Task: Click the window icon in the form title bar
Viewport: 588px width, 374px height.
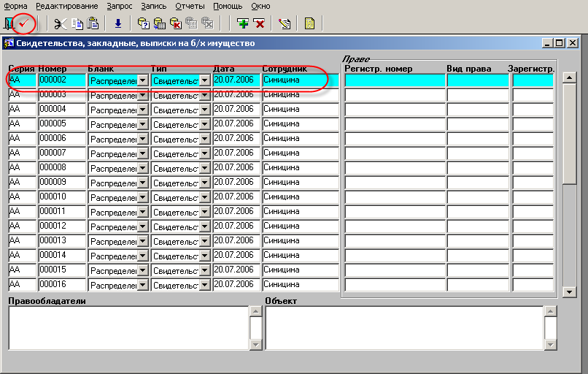Action: pyautogui.click(x=8, y=43)
